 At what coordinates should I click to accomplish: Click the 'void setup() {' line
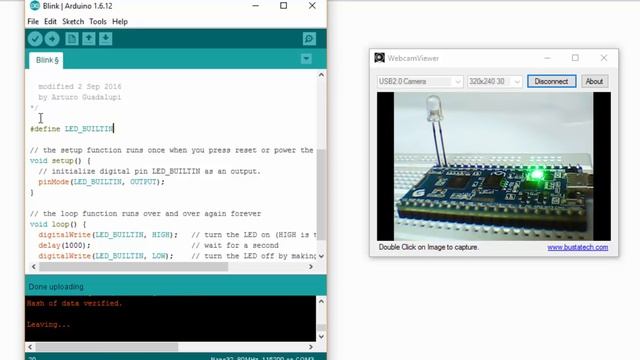pos(60,161)
